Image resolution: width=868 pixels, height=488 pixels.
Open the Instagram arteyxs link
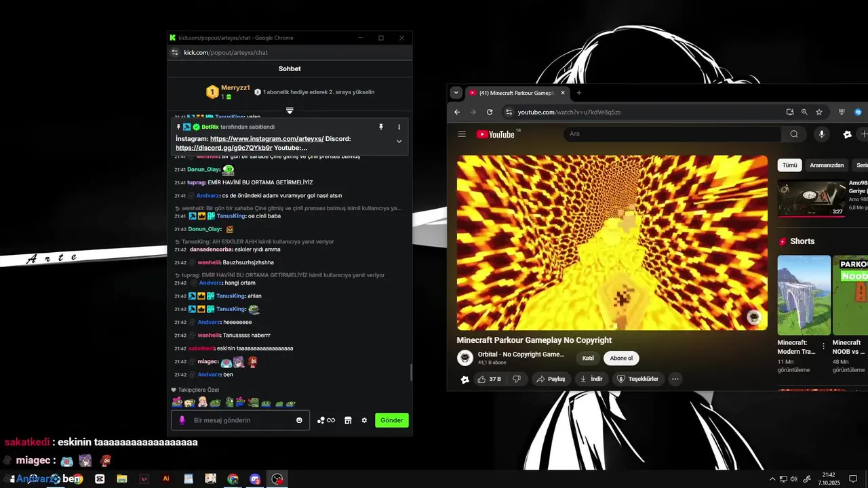[x=267, y=138]
